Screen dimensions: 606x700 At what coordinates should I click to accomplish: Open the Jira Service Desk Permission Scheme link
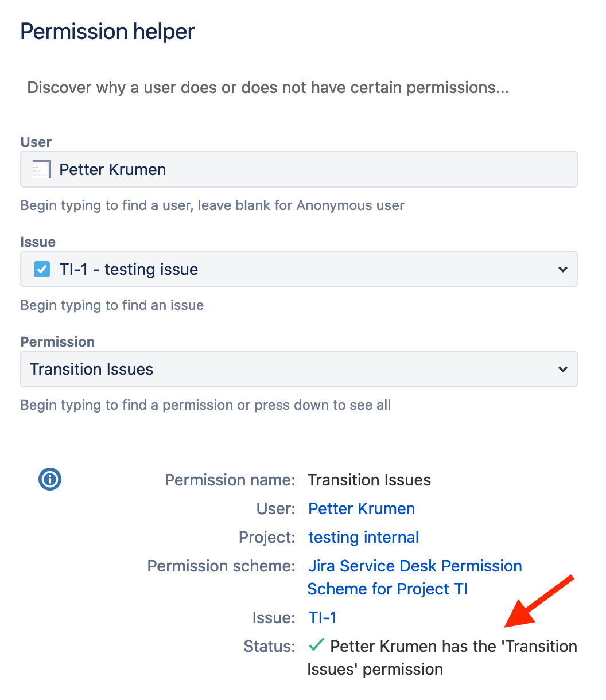414,566
